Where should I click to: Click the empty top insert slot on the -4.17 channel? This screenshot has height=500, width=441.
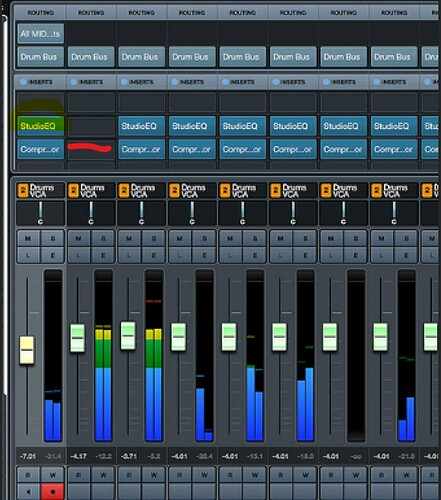tap(91, 102)
